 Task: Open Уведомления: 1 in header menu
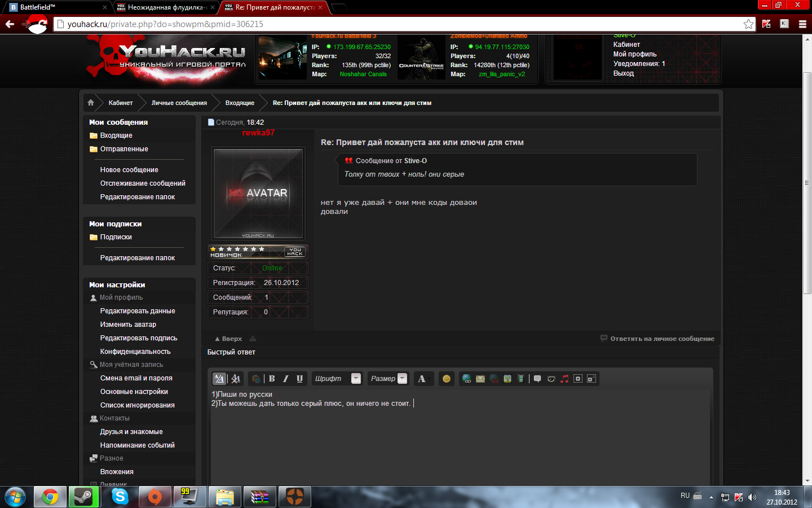pos(639,64)
